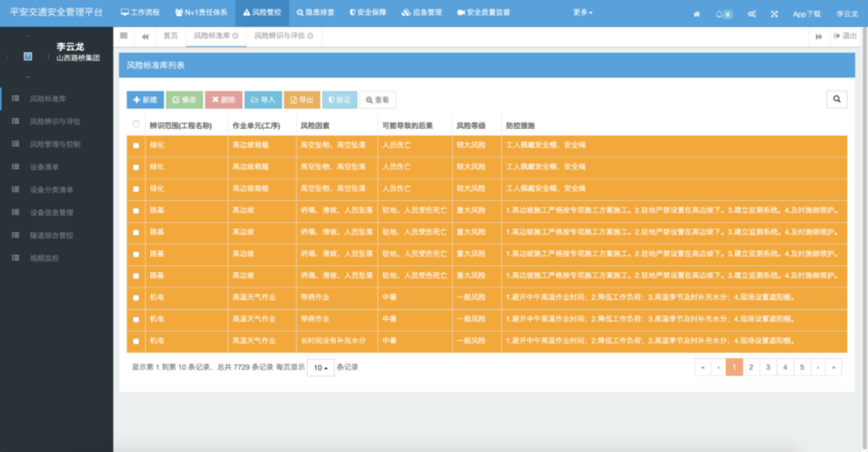868x452 pixels.
Task: Click the 导入 button
Action: 263,100
